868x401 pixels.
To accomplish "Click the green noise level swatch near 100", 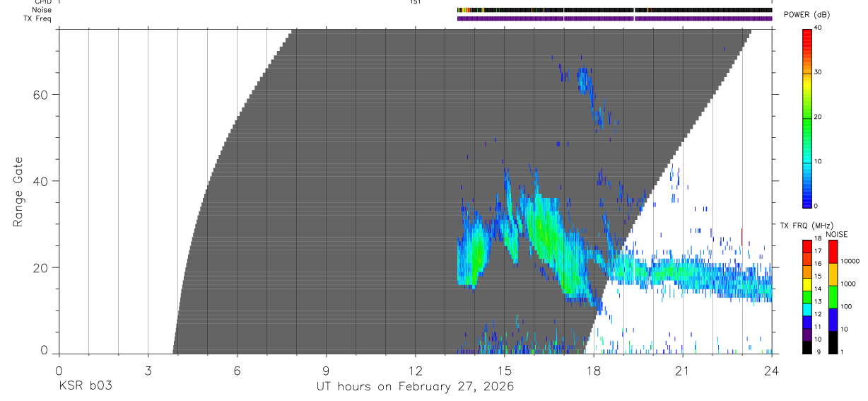I will pos(833,297).
